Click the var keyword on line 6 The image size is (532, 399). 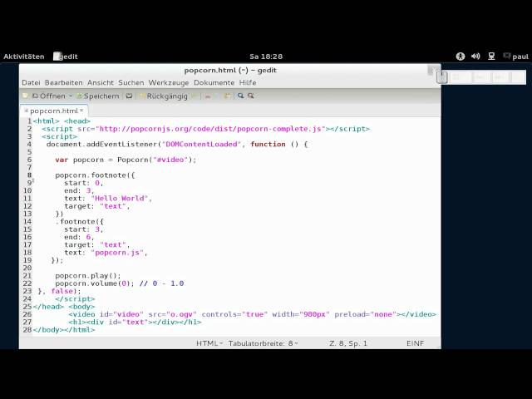(x=62, y=160)
